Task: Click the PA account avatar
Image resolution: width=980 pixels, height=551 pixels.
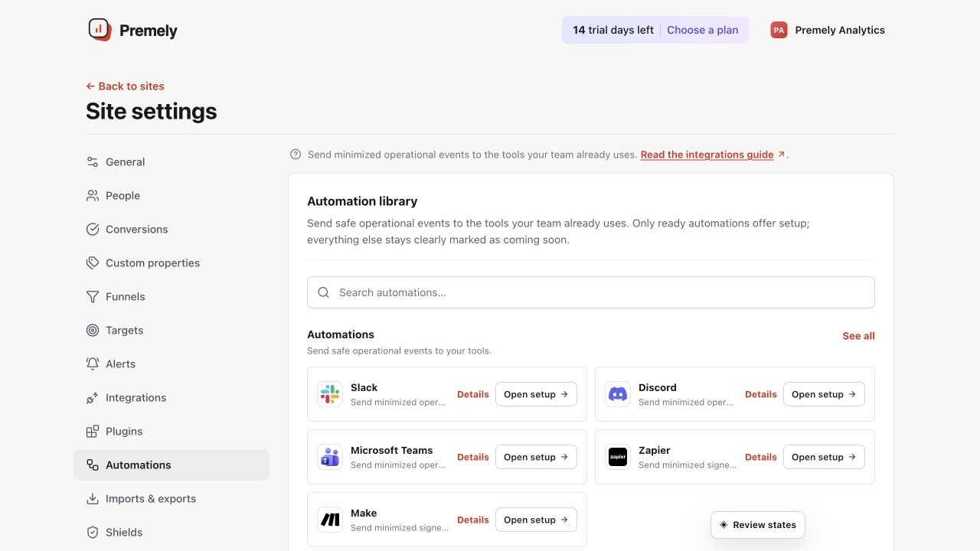Action: click(779, 30)
